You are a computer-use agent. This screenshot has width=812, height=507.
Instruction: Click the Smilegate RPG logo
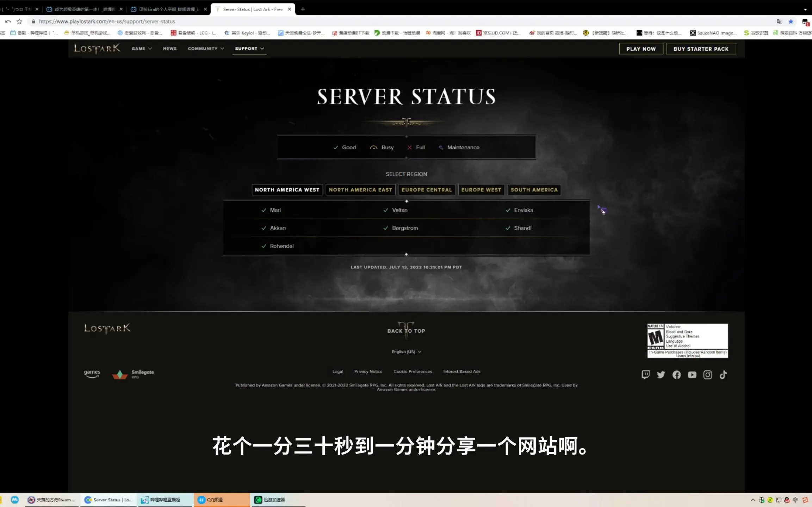133,374
